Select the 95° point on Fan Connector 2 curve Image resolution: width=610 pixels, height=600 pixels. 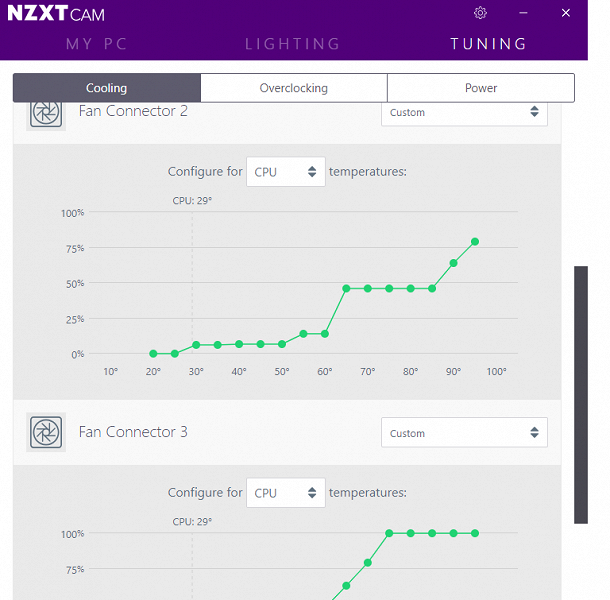[475, 241]
